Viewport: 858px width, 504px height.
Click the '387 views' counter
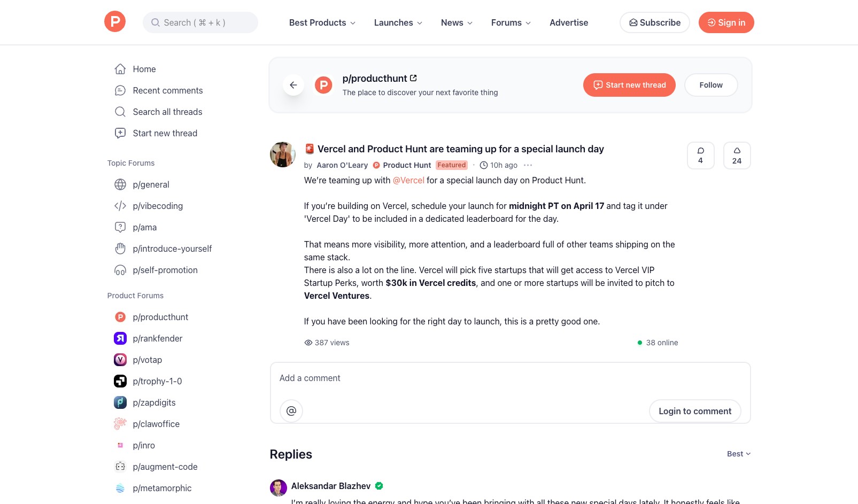point(327,343)
